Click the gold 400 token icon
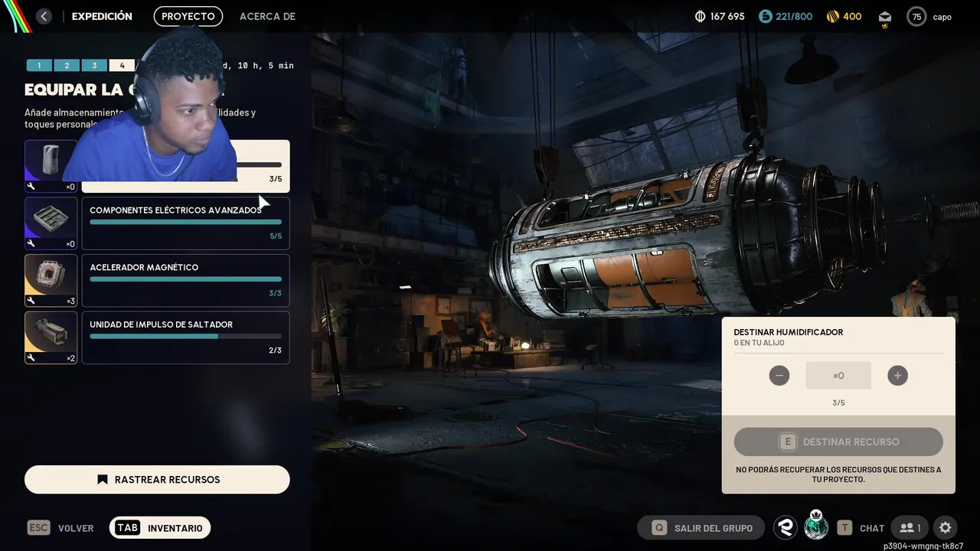980x551 pixels. (834, 16)
